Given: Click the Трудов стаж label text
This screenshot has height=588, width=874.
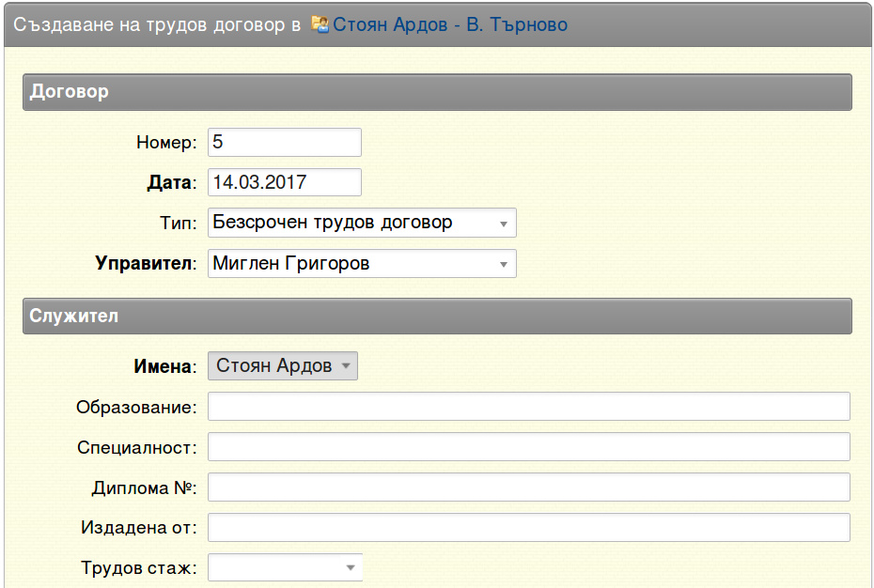Looking at the screenshot, I should [139, 568].
